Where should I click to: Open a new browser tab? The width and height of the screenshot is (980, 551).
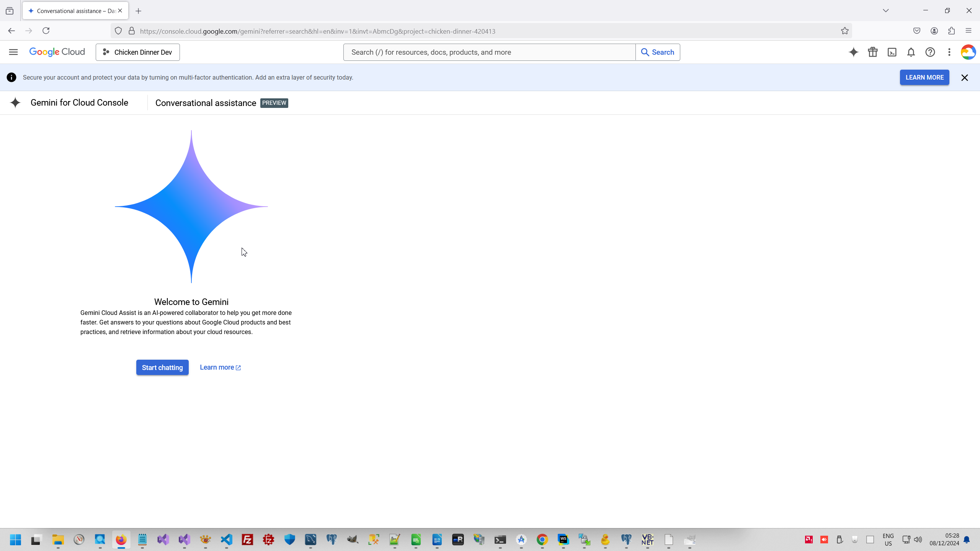[x=139, y=11]
